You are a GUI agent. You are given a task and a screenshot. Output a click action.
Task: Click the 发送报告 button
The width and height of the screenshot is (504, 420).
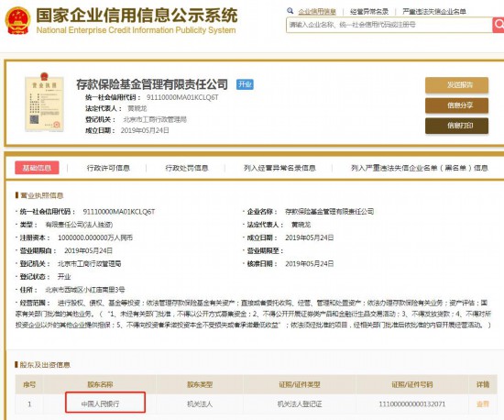click(456, 85)
